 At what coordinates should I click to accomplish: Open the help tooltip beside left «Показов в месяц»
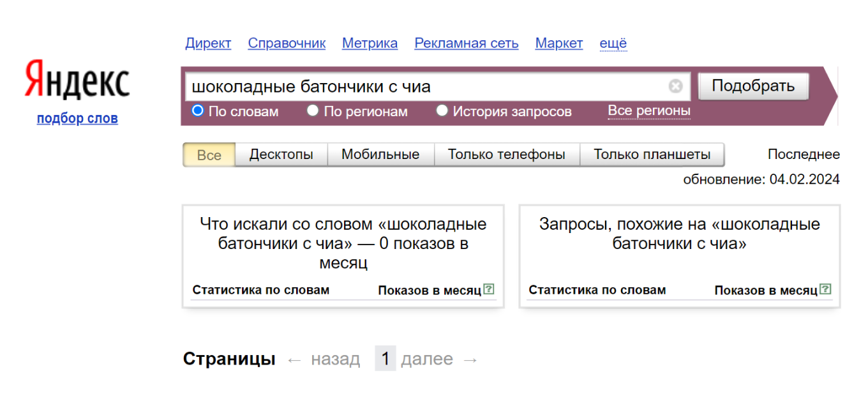[489, 289]
